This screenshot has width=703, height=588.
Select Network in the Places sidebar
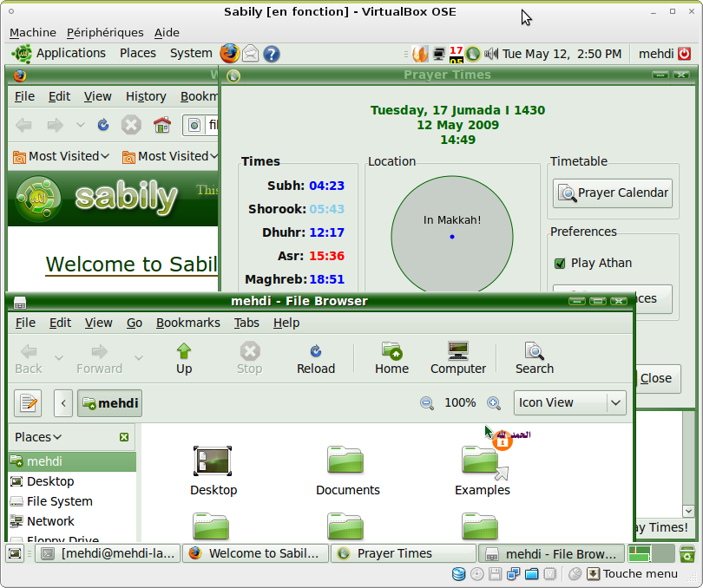pyautogui.click(x=54, y=521)
